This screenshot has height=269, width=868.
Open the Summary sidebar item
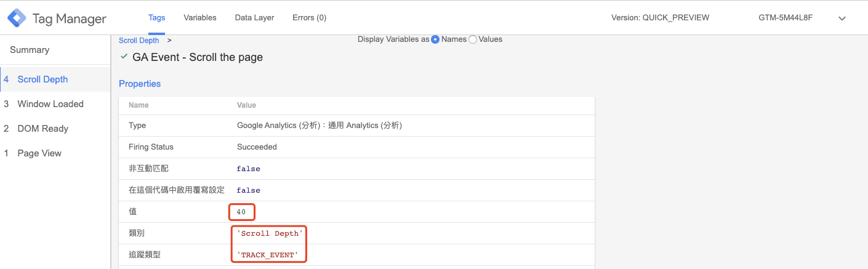(x=30, y=50)
